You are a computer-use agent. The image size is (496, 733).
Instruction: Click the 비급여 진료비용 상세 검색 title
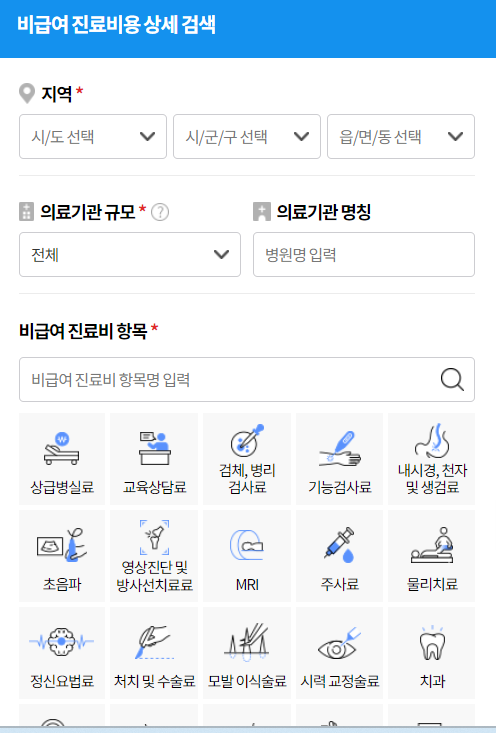[116, 25]
